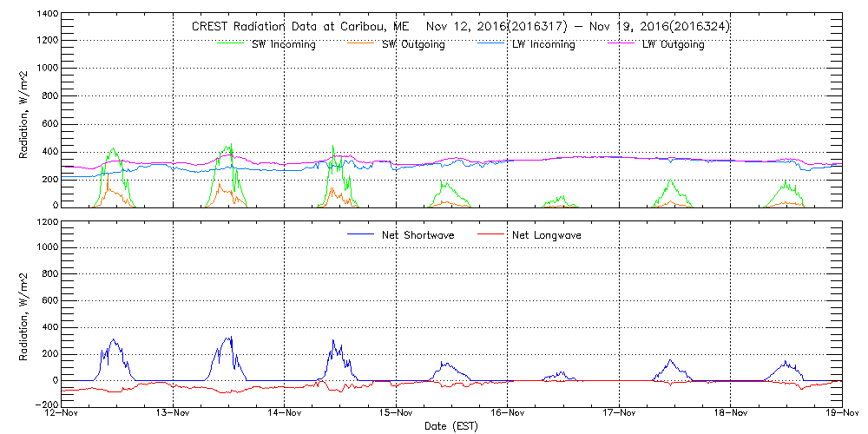This screenshot has width=868, height=434.
Task: Choose the 18-Nov date tick label
Action: click(x=731, y=414)
